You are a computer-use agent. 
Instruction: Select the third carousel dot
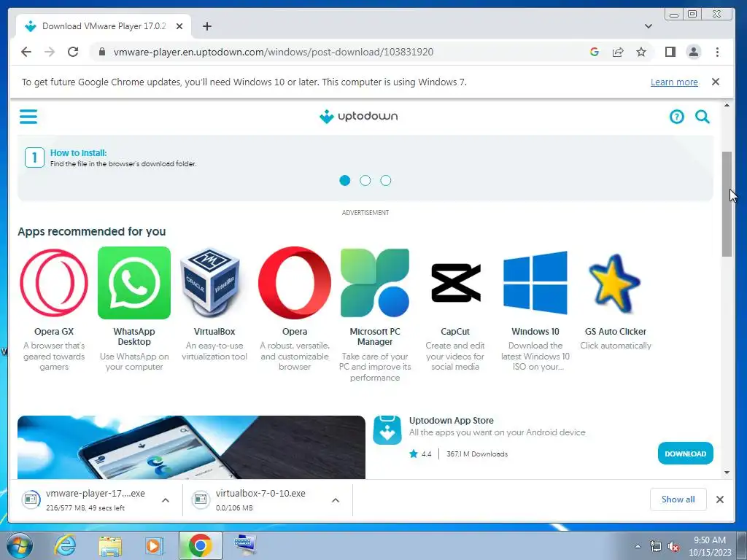point(386,181)
